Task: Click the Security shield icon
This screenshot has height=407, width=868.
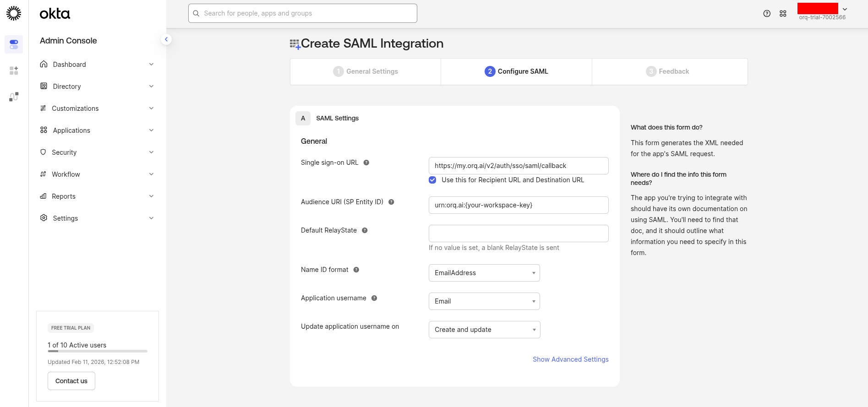Action: [x=43, y=152]
